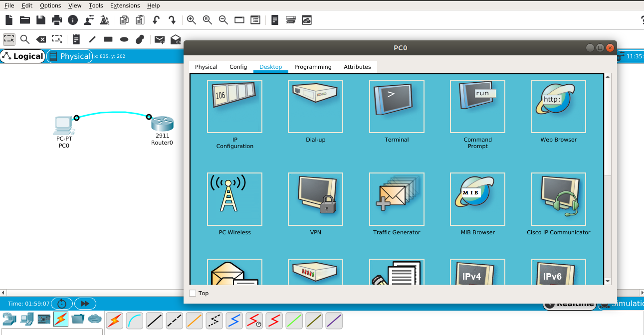Click the Zoom Out magnifier icon

(223, 20)
